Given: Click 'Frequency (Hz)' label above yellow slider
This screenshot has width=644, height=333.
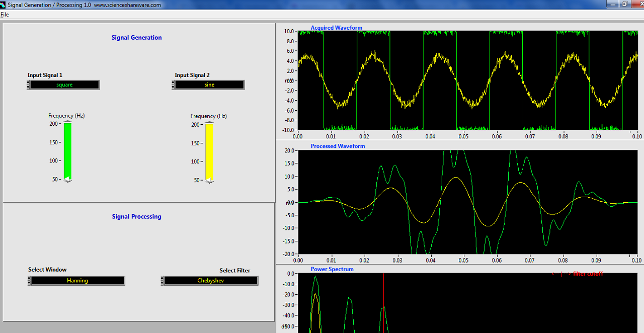Looking at the screenshot, I should (x=209, y=116).
